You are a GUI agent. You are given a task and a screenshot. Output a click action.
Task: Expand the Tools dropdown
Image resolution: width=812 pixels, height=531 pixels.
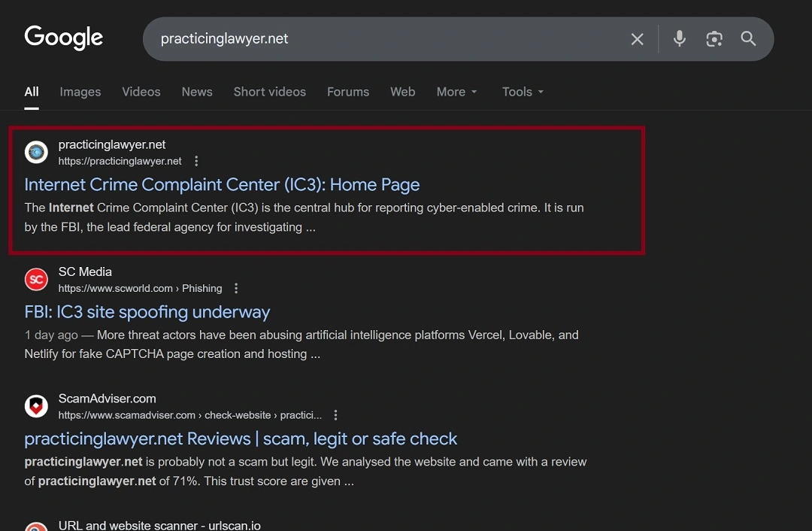click(523, 92)
